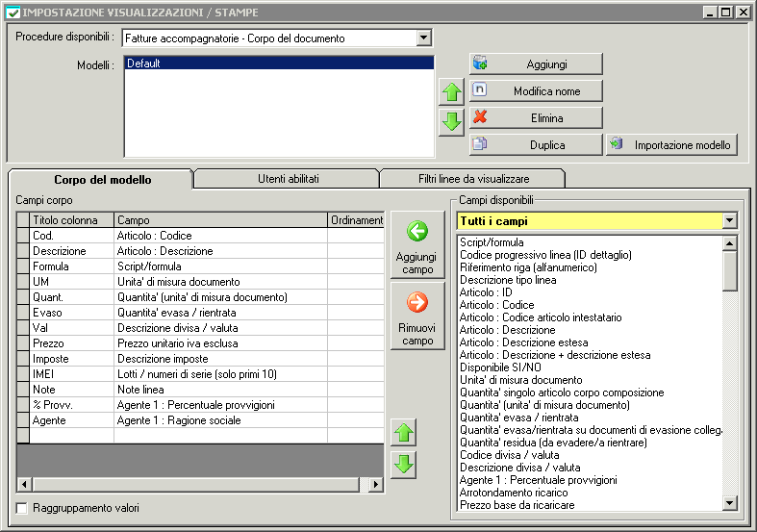Click the Campi corpo right scroll arrow
This screenshot has width=757, height=532.
376,484
